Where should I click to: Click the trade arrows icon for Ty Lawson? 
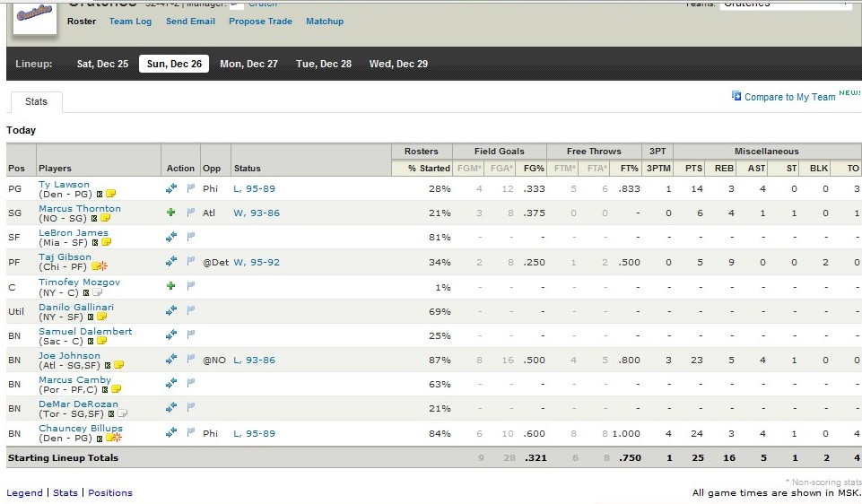[171, 188]
